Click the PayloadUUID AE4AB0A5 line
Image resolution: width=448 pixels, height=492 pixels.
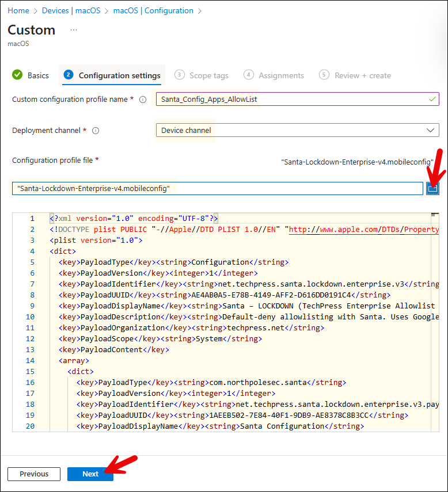coord(225,295)
